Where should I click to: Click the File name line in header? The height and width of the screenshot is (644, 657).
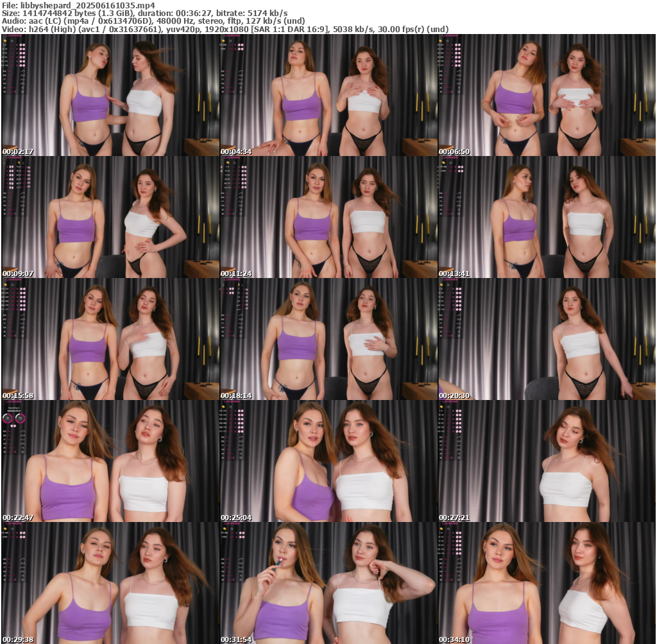click(82, 4)
